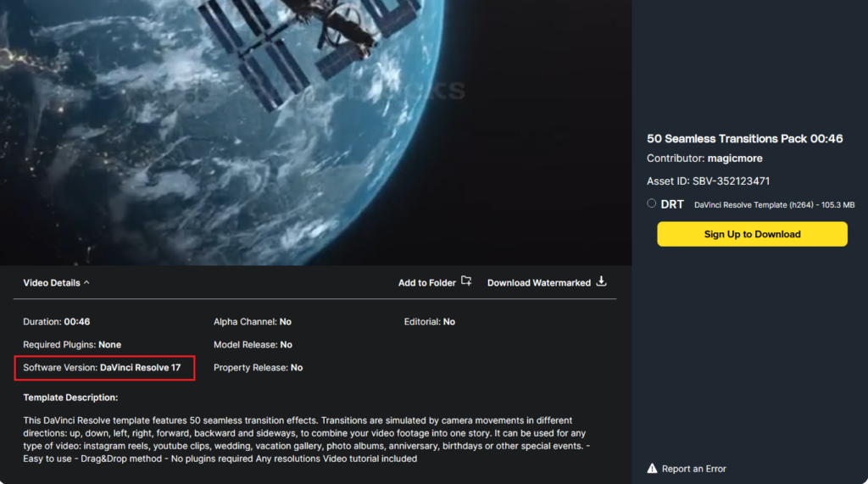Collapse the Video Details section

click(x=56, y=282)
